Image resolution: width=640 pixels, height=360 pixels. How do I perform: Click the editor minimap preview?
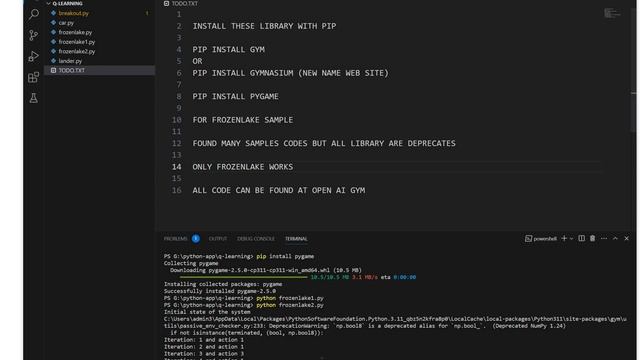[x=612, y=13]
